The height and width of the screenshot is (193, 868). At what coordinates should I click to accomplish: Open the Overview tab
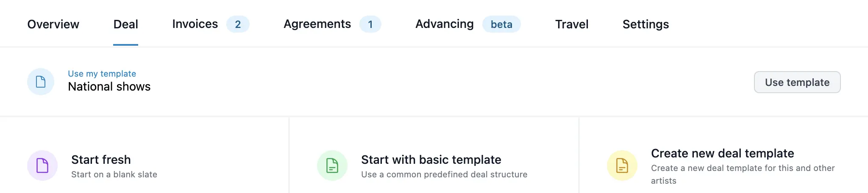point(53,24)
